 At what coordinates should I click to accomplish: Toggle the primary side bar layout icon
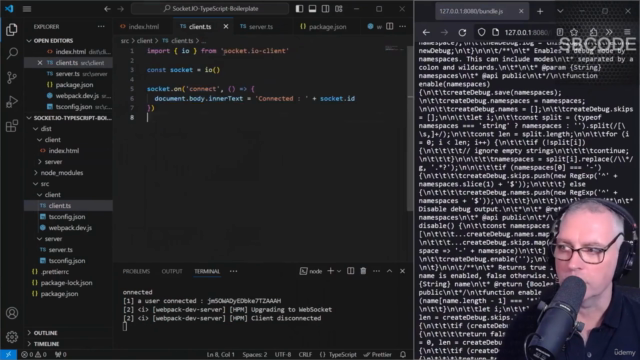pyautogui.click(x=299, y=9)
